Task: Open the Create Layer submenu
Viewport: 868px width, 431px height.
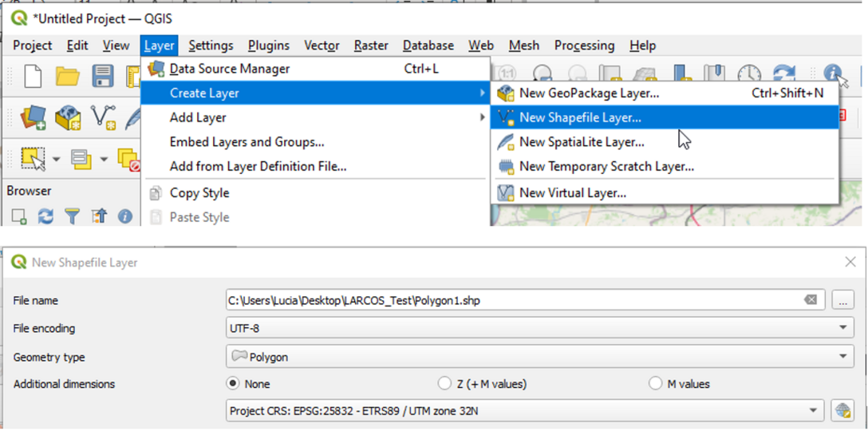Action: [x=316, y=93]
